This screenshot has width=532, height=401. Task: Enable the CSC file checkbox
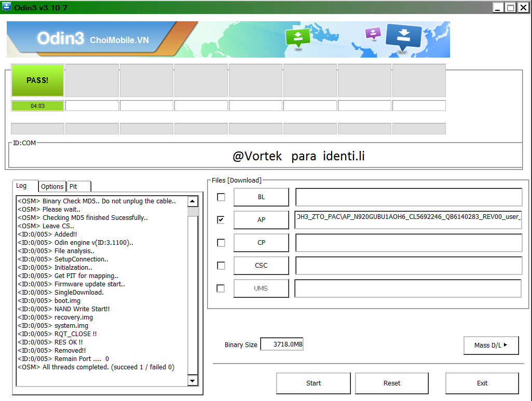(x=221, y=266)
